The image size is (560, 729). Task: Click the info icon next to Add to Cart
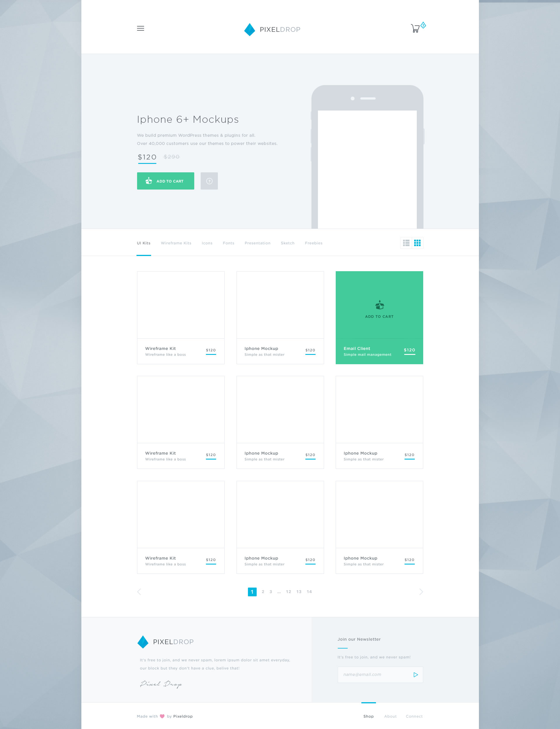(x=209, y=181)
